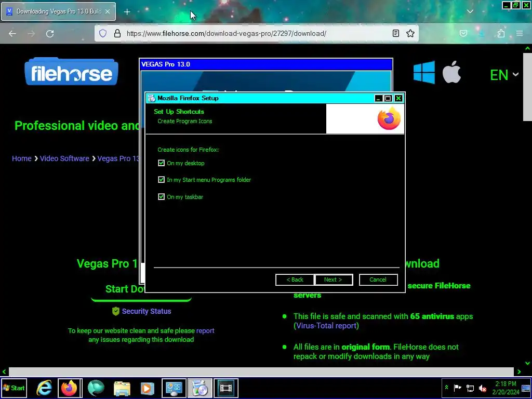Image resolution: width=532 pixels, height=399 pixels.
Task: Cancel the Mozilla Firefox Setup
Action: click(x=378, y=280)
